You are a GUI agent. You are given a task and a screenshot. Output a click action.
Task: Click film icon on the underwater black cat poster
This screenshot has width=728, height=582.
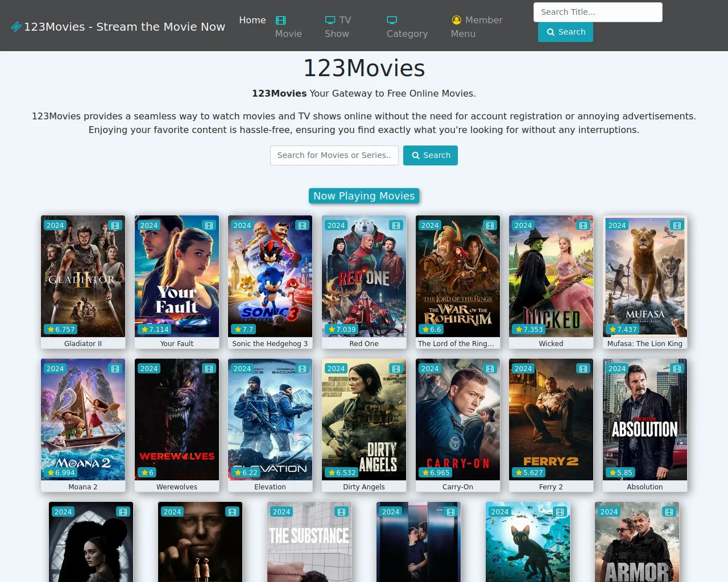[x=560, y=512]
